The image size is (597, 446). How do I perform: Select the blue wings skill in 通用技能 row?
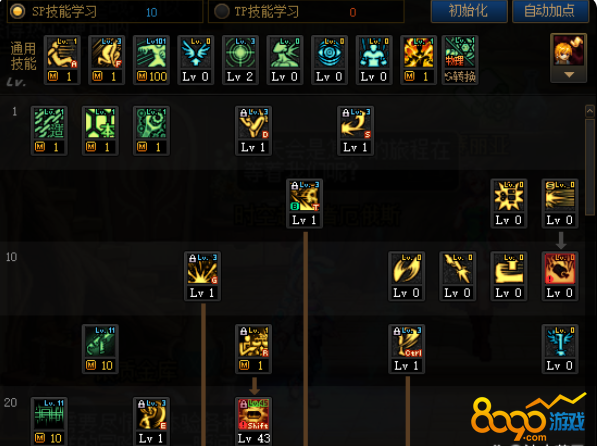point(196,60)
